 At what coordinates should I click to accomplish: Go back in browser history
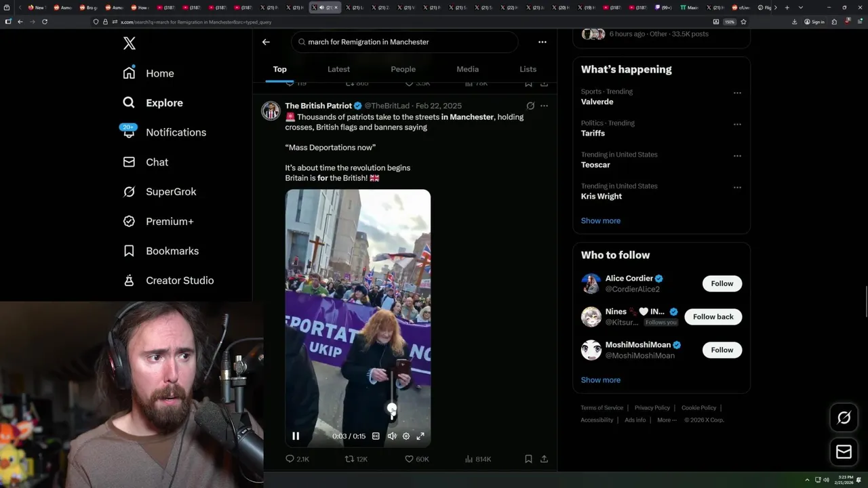20,22
